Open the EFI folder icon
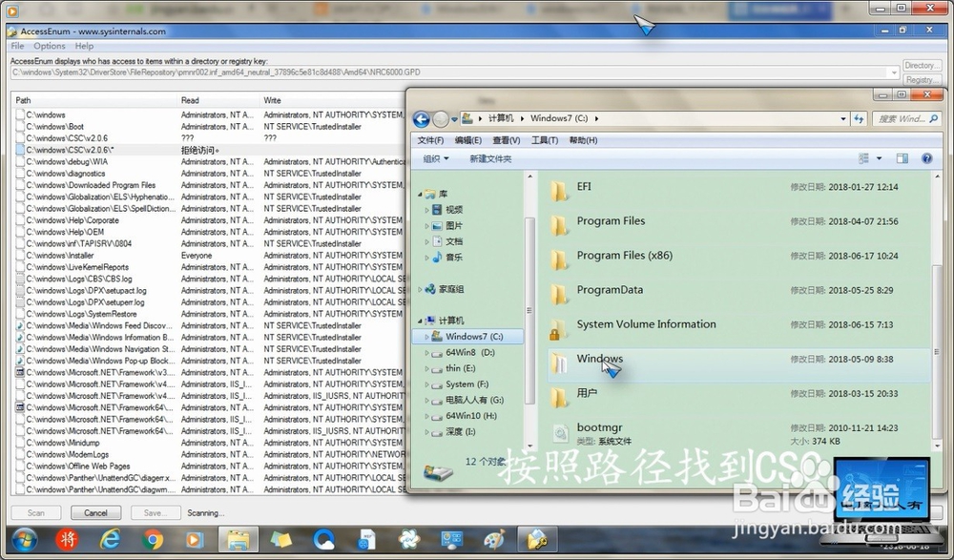The width and height of the screenshot is (954, 560). pyautogui.click(x=559, y=189)
